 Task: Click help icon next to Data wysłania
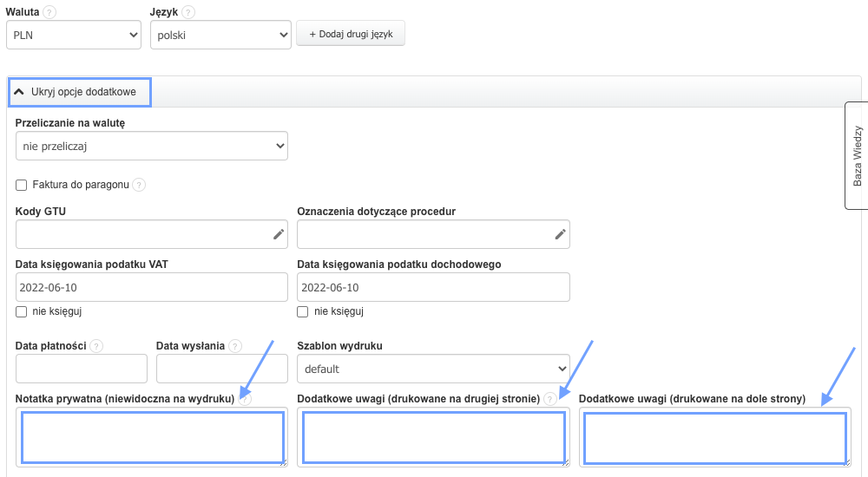(x=235, y=346)
